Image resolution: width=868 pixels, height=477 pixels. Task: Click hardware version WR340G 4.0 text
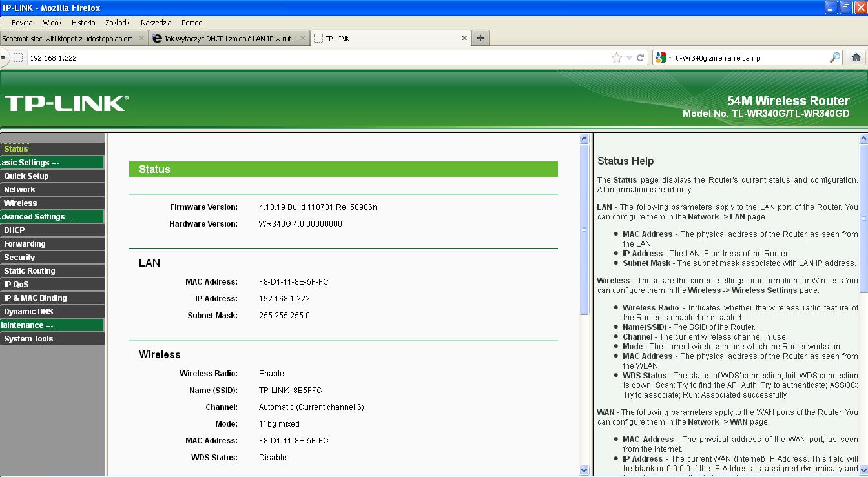click(300, 224)
